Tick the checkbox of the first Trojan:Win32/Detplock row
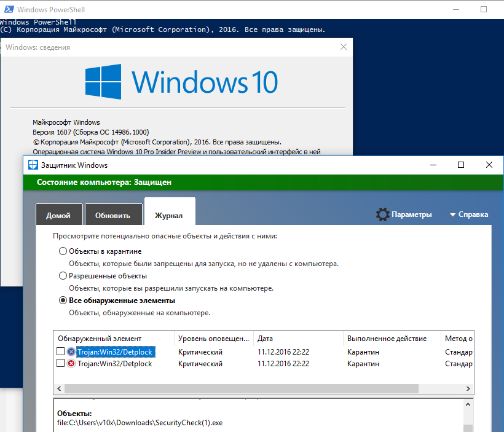The image size is (504, 432). (60, 351)
